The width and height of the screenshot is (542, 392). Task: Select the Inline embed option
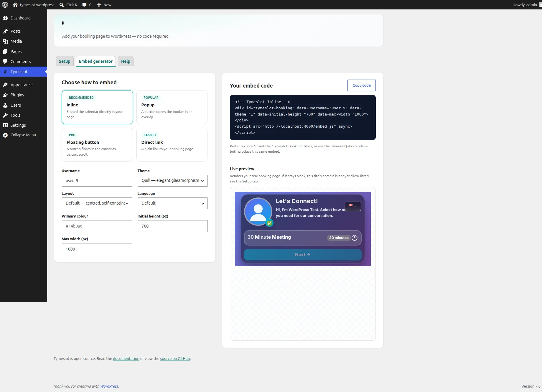pyautogui.click(x=97, y=107)
